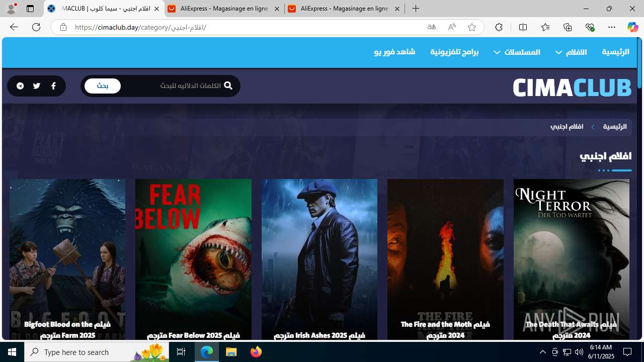
Task: Open the Twitter social icon
Action: point(37,86)
